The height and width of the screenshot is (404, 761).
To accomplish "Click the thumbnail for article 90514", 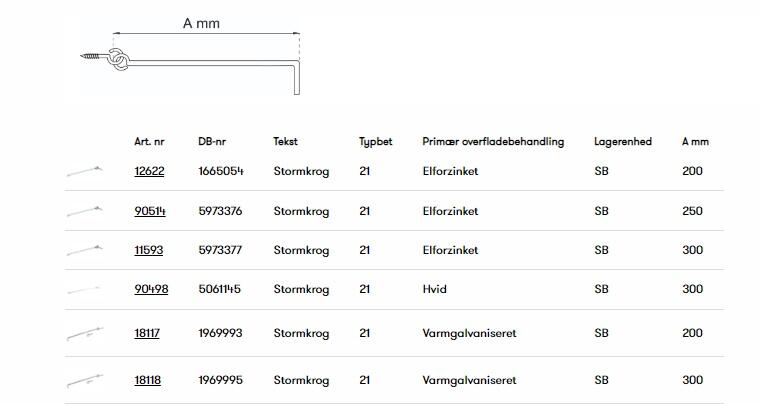I will point(85,211).
